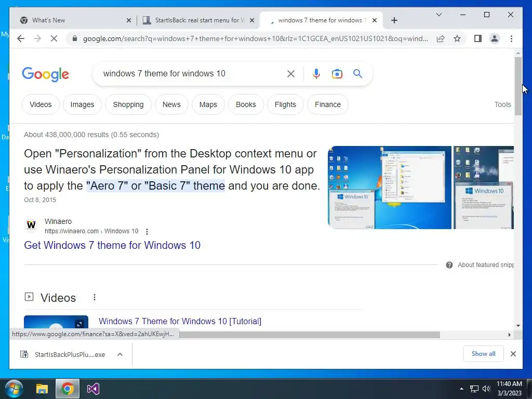The height and width of the screenshot is (399, 532).
Task: Show hidden tray icons arrow
Action: 461,389
